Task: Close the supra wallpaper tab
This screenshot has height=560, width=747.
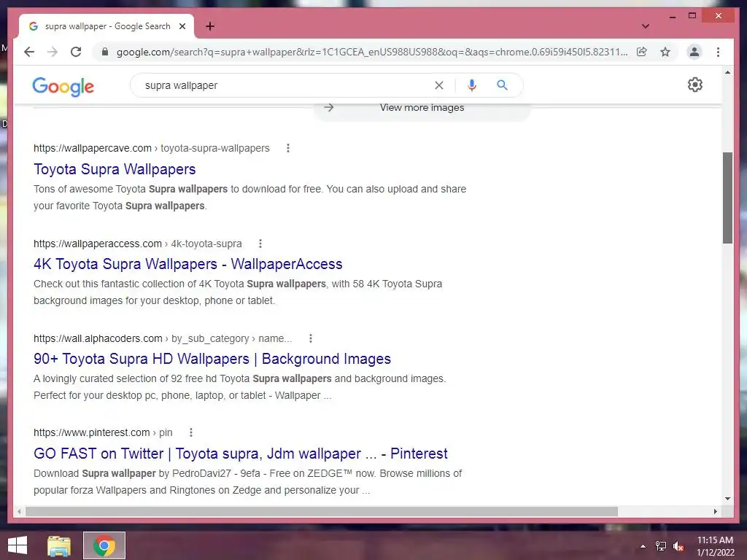Action: tap(182, 26)
